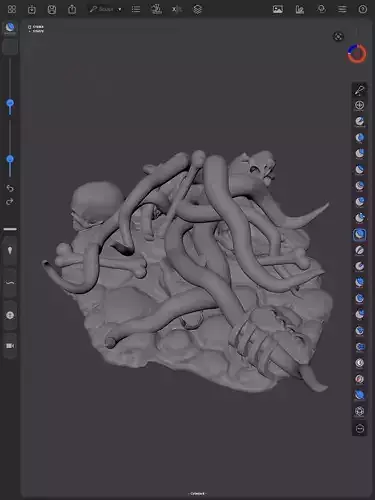Open the topology menu icon
This screenshot has height=500, width=375.
click(156, 9)
